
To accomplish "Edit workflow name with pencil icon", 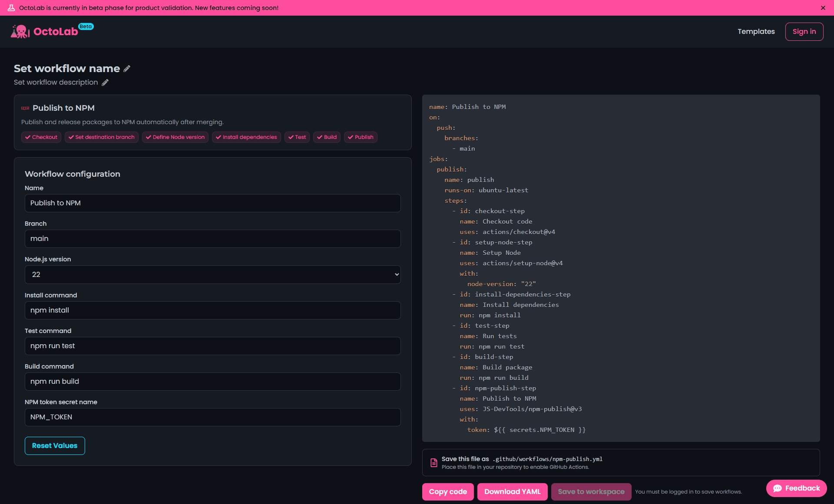I will (127, 69).
